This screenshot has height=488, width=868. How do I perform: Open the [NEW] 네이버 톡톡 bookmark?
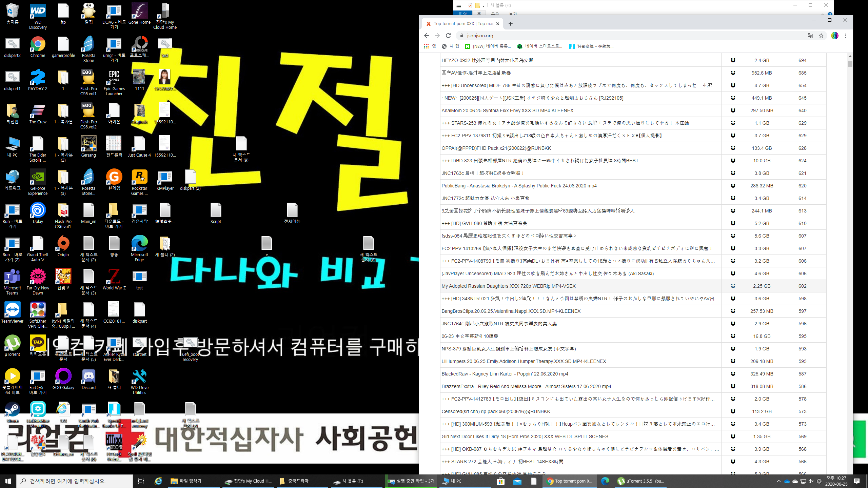pos(488,46)
